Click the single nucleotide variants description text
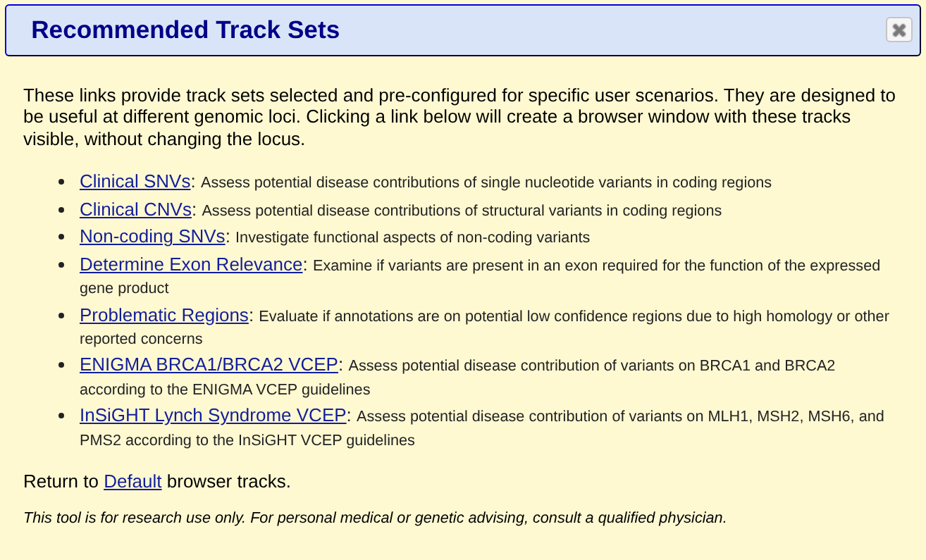926x560 pixels. click(486, 182)
